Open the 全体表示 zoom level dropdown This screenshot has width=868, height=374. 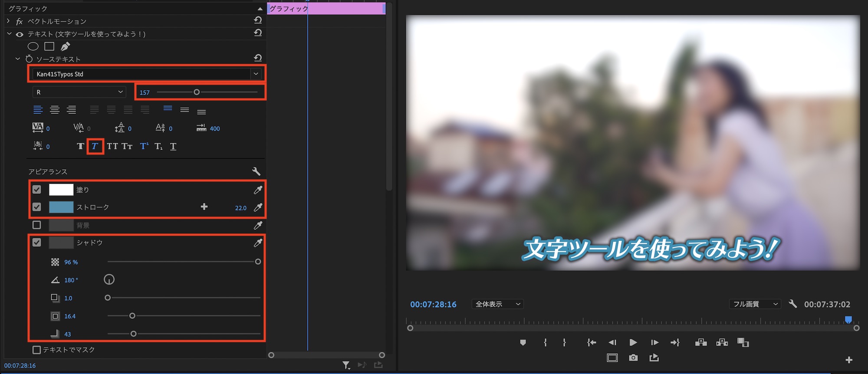(498, 304)
